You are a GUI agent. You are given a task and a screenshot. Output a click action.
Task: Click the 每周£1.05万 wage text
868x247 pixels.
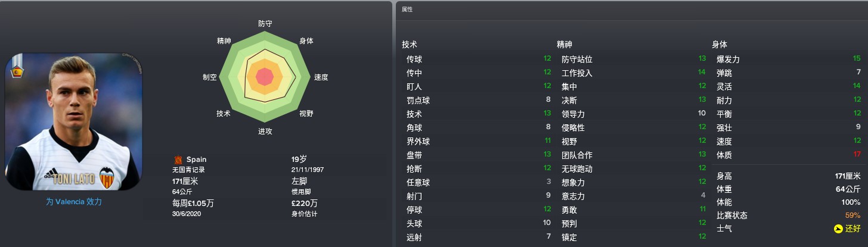point(193,204)
